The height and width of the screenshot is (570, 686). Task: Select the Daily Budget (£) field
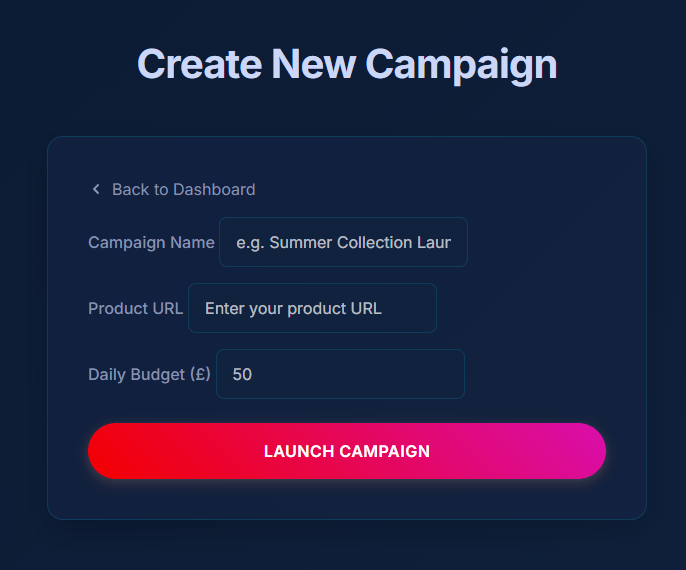(x=340, y=374)
